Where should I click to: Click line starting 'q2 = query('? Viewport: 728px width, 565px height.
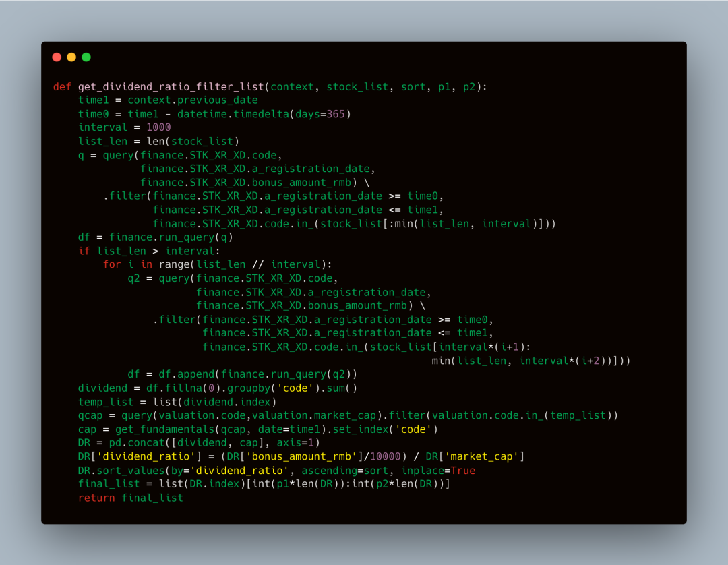[233, 278]
